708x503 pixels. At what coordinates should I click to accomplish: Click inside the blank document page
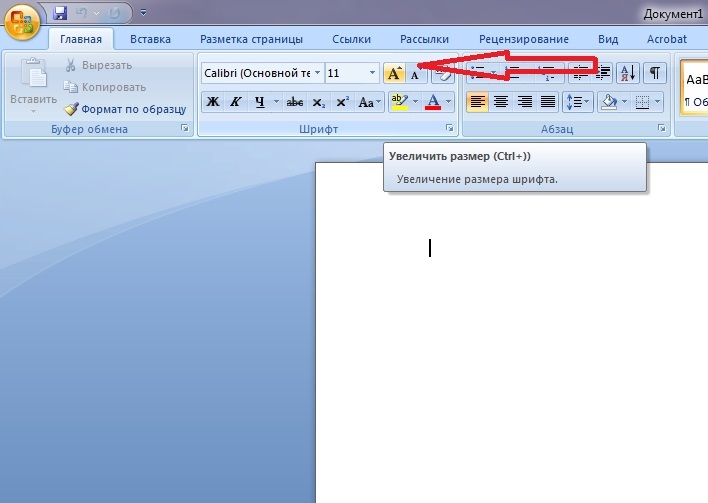(x=511, y=332)
